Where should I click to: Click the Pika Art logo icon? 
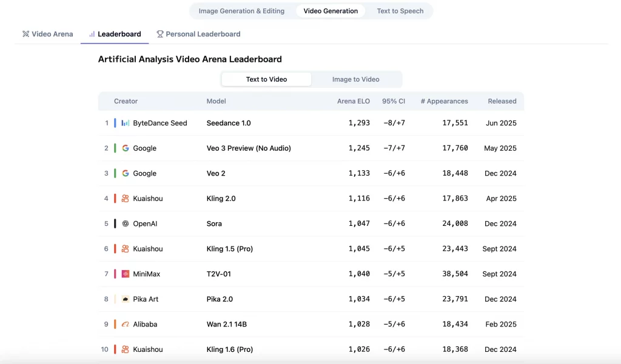pos(126,299)
